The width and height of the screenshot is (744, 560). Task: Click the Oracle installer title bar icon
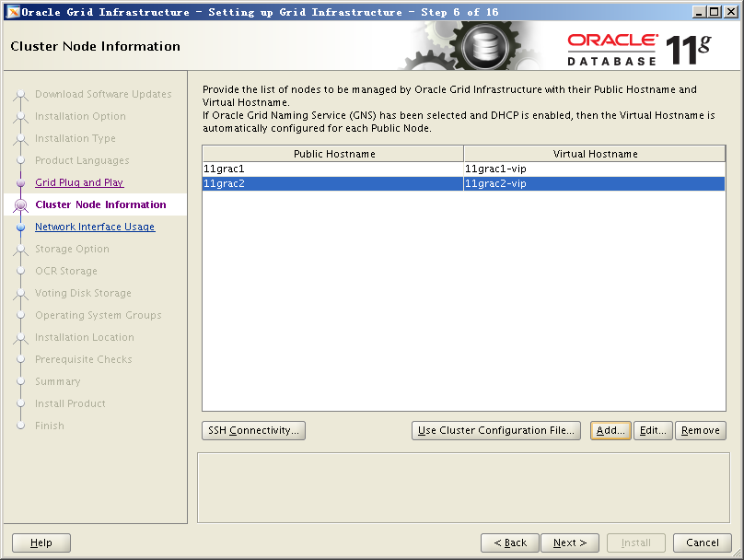pyautogui.click(x=11, y=11)
